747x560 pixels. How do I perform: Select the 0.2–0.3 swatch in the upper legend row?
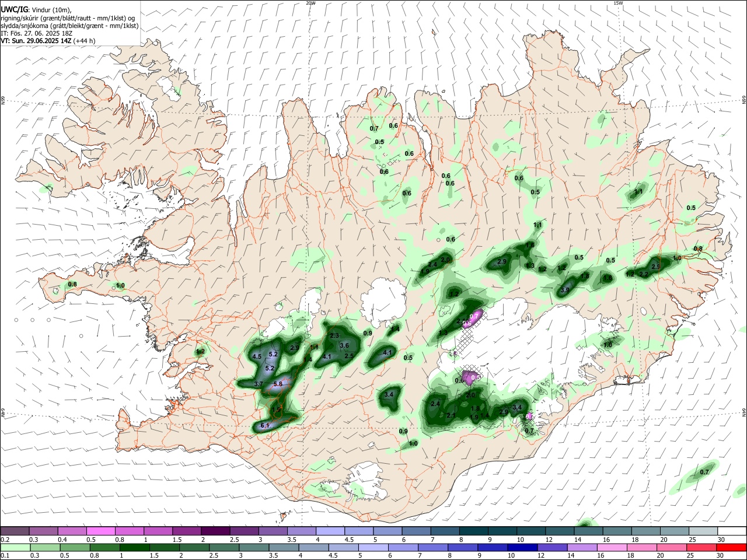[15, 531]
